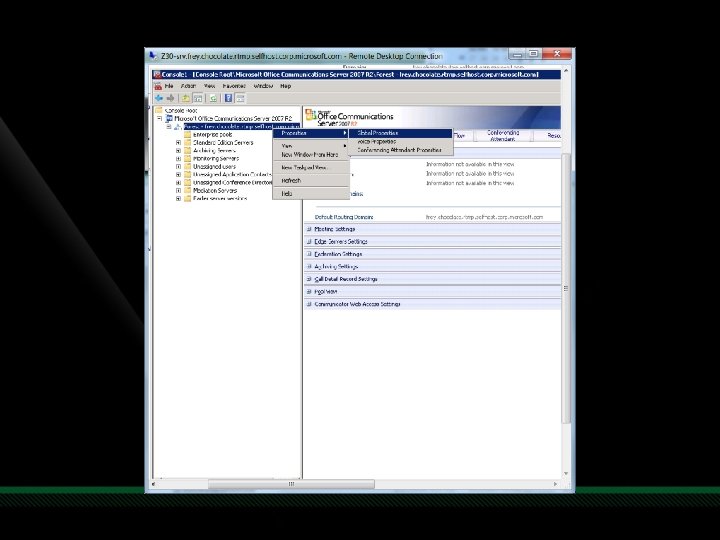Click the Standard Edition Servers folder icon
The width and height of the screenshot is (720, 540).
187,142
